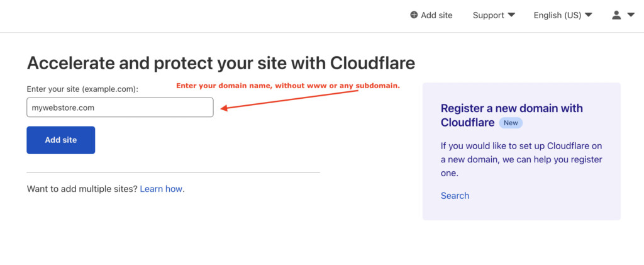The width and height of the screenshot is (644, 265).
Task: Click the plus icon beside Add site
Action: pyautogui.click(x=414, y=15)
